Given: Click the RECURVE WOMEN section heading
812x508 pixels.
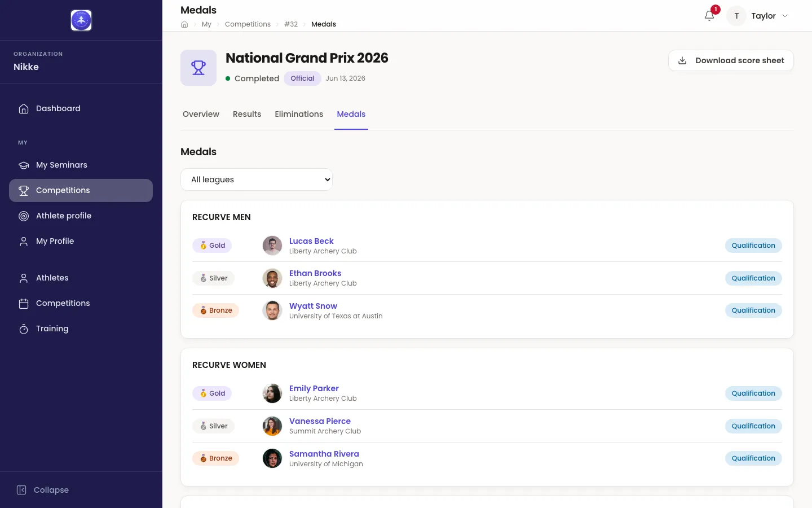Looking at the screenshot, I should pyautogui.click(x=229, y=365).
